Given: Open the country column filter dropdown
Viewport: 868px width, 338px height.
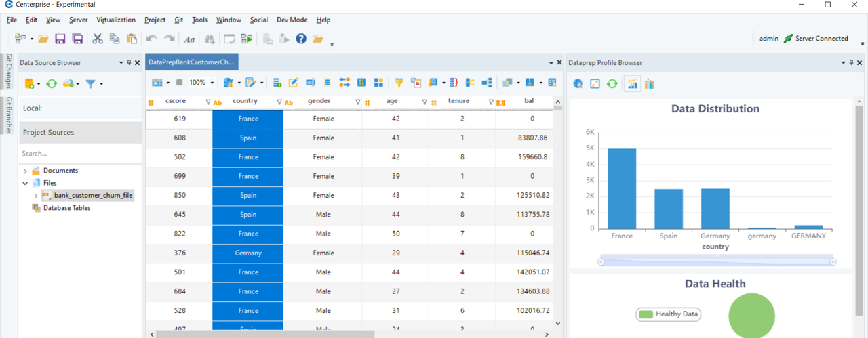Looking at the screenshot, I should [279, 102].
